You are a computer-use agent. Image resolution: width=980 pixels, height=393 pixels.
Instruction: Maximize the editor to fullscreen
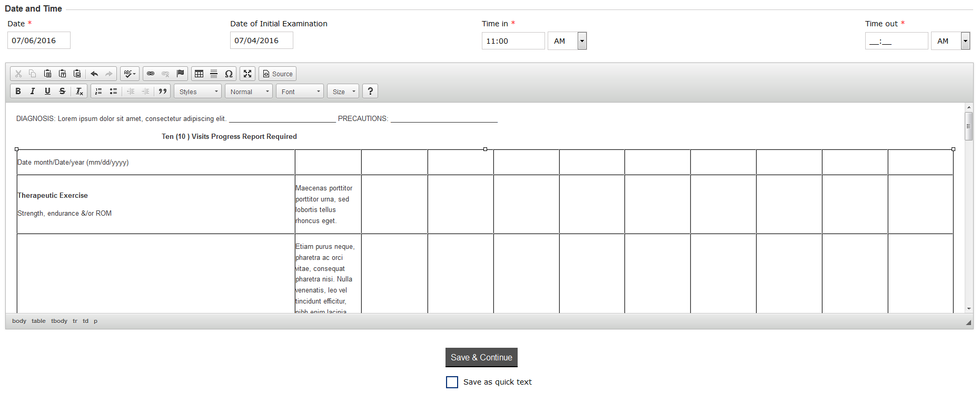click(x=248, y=74)
